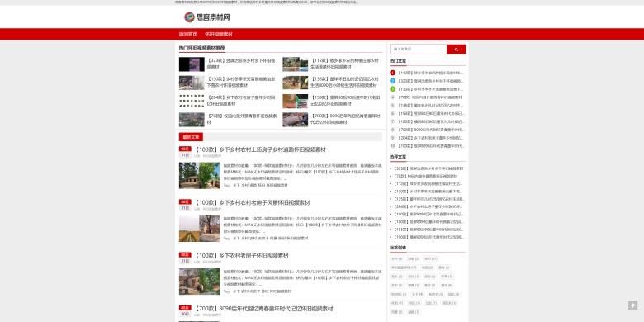Open thumbnail image of first latest article
Image resolution: width=644 pixels, height=322 pixels.
tap(199, 175)
